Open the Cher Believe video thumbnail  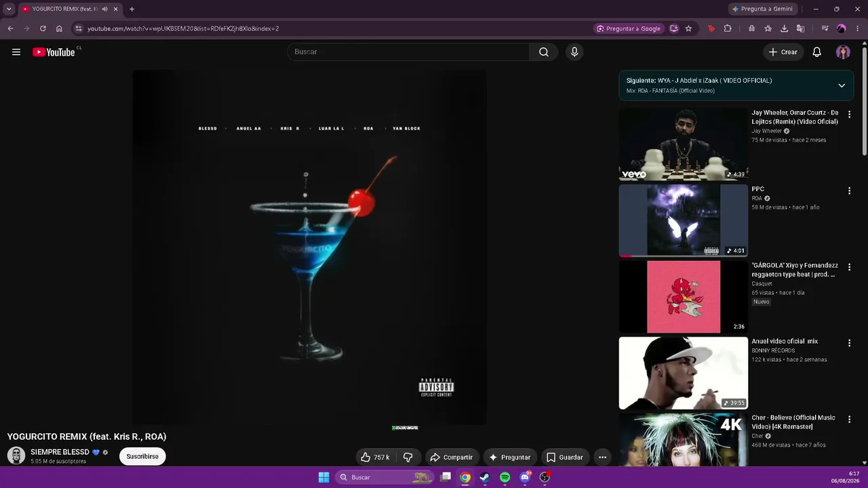point(684,440)
